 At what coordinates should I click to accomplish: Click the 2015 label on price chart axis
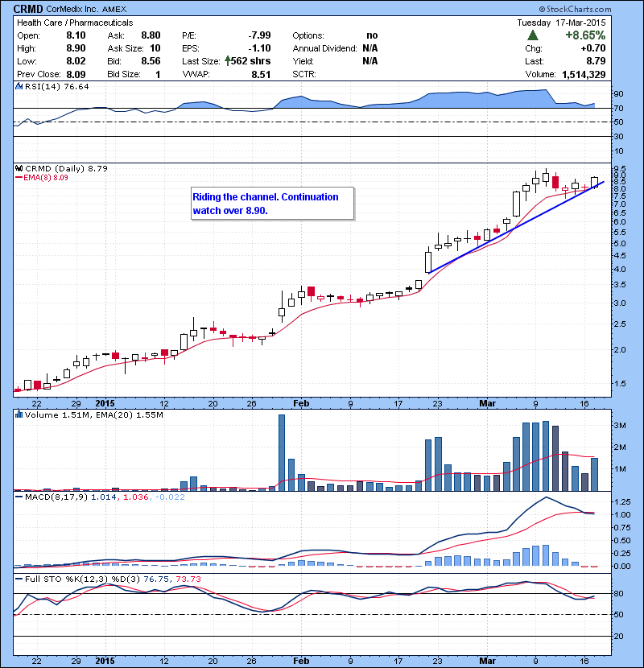(x=105, y=403)
